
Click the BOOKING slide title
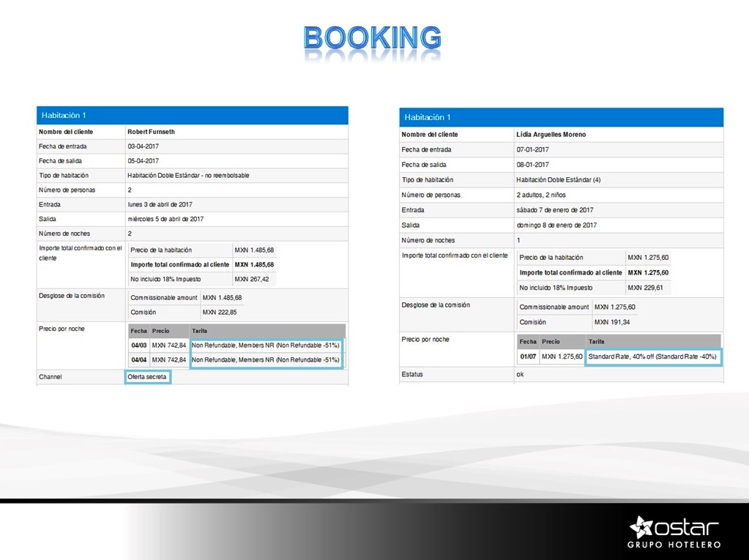click(373, 38)
